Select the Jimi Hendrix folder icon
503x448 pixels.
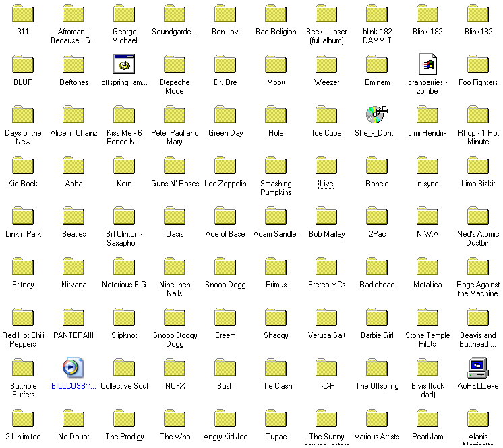click(x=427, y=115)
